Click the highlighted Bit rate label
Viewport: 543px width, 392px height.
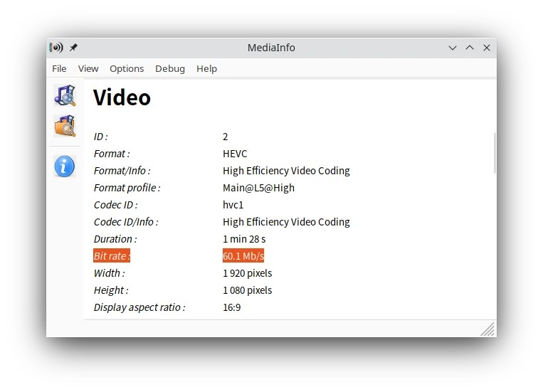112,256
